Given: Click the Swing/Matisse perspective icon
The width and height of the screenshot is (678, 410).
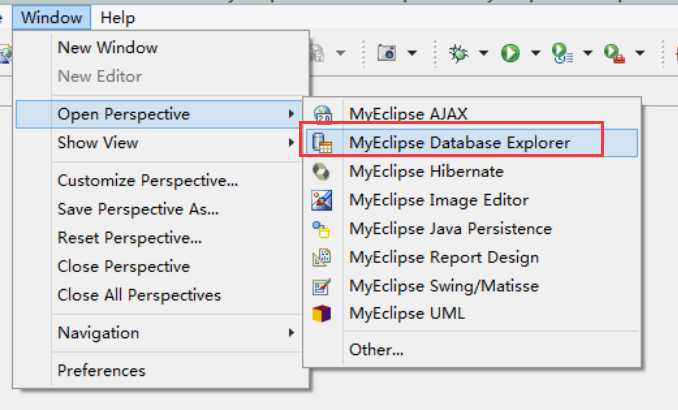Looking at the screenshot, I should 322,286.
